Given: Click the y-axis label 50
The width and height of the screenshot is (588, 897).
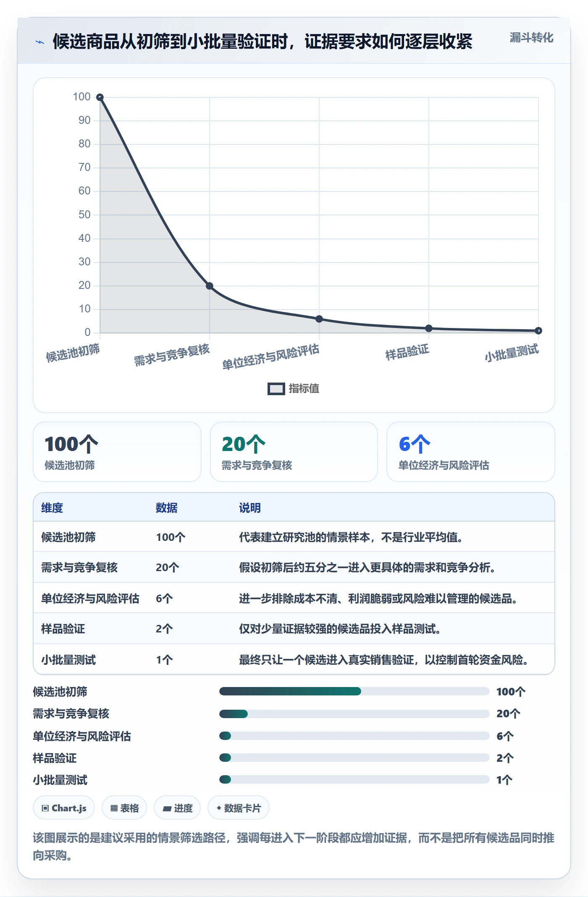Looking at the screenshot, I should pos(84,215).
